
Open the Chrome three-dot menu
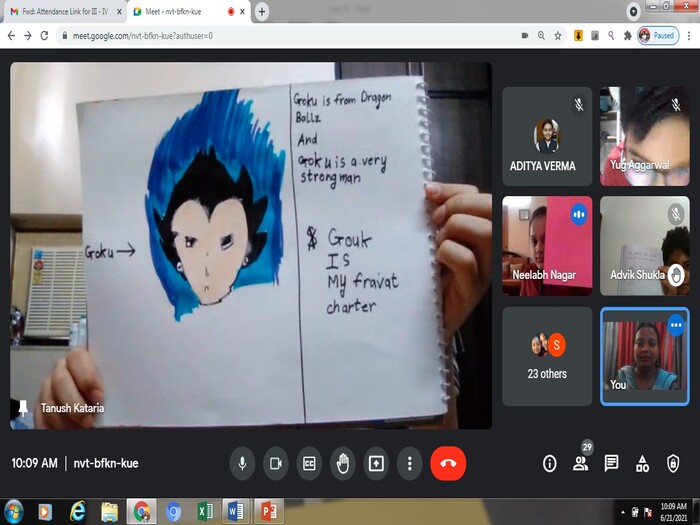pos(689,36)
